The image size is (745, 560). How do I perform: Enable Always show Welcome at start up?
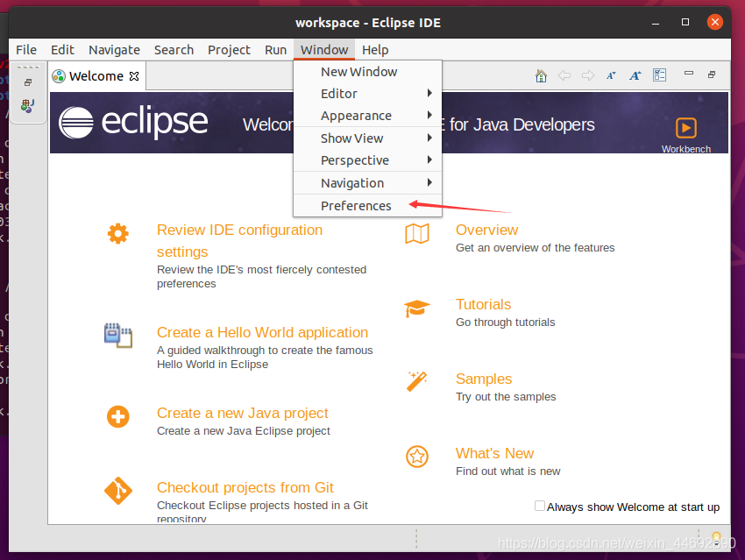(540, 507)
